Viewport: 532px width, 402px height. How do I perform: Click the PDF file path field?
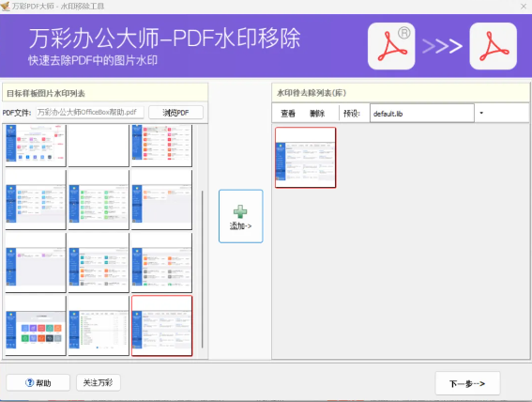pos(90,113)
